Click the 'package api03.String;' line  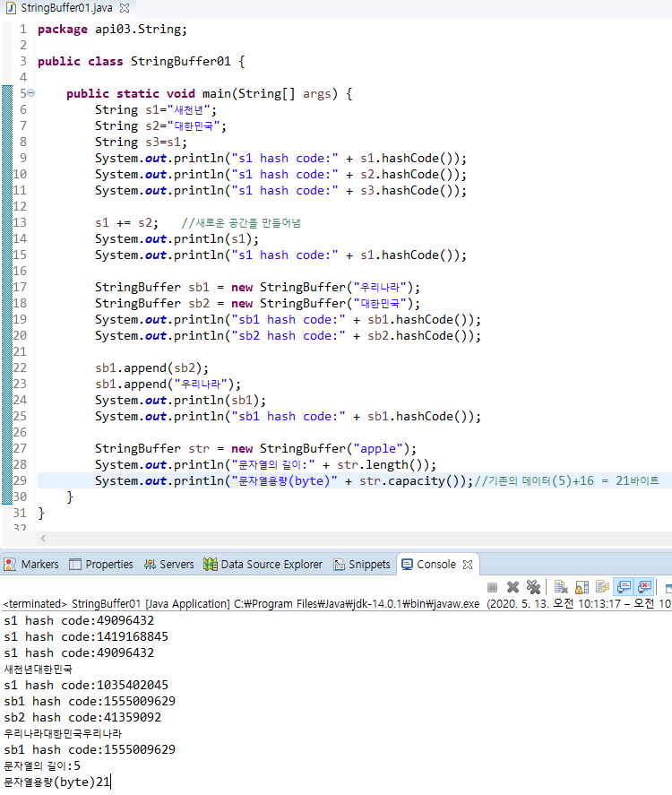click(112, 30)
